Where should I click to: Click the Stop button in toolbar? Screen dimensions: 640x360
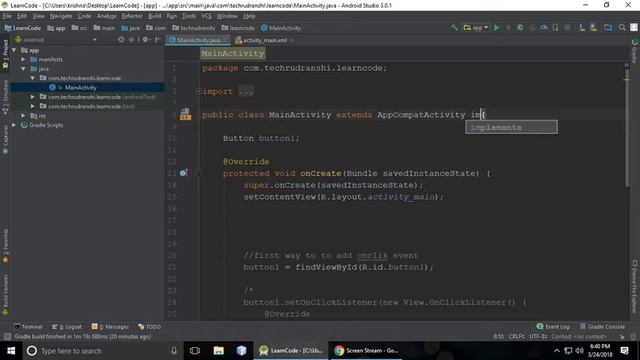tap(567, 28)
